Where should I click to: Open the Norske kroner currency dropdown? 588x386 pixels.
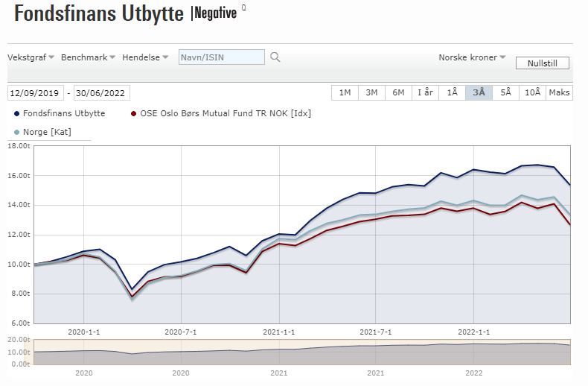(x=472, y=57)
